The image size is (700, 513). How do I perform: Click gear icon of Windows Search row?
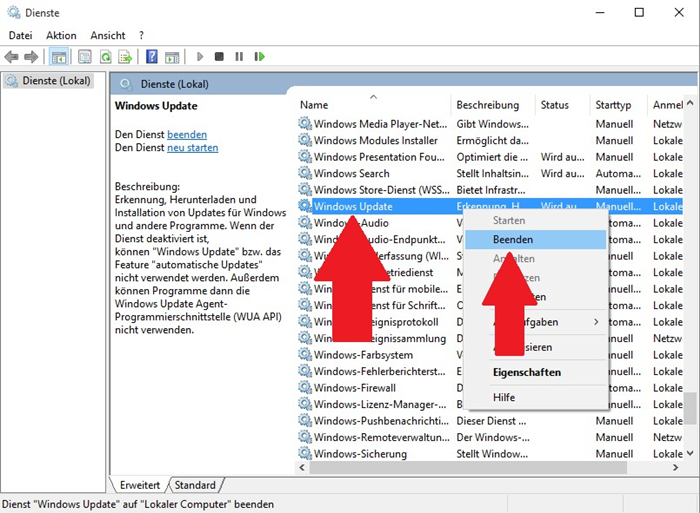[305, 173]
